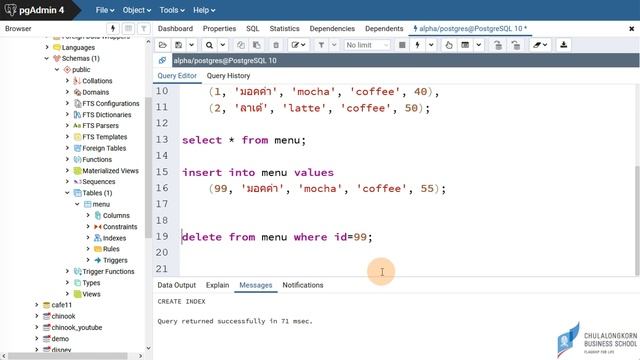640x360 pixels.
Task: Open the Notifications tab
Action: 302,285
